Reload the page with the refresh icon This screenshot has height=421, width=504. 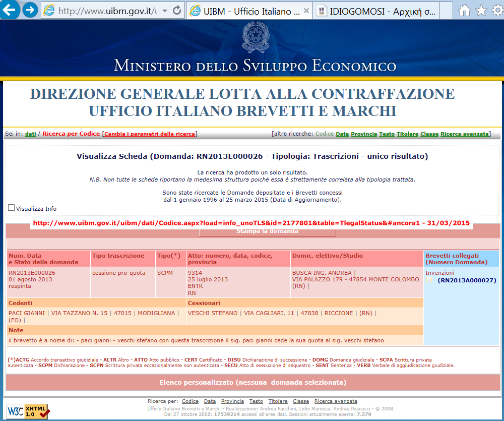pyautogui.click(x=177, y=11)
